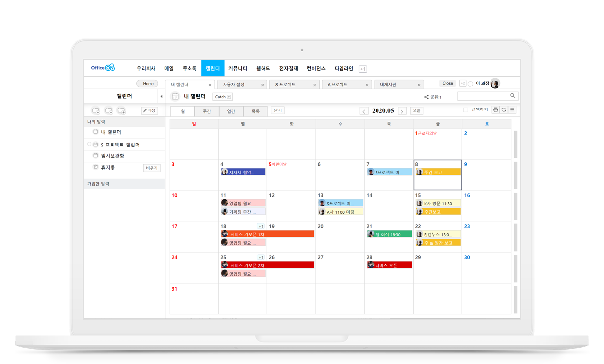
Task: Go to the next month
Action: (x=402, y=111)
